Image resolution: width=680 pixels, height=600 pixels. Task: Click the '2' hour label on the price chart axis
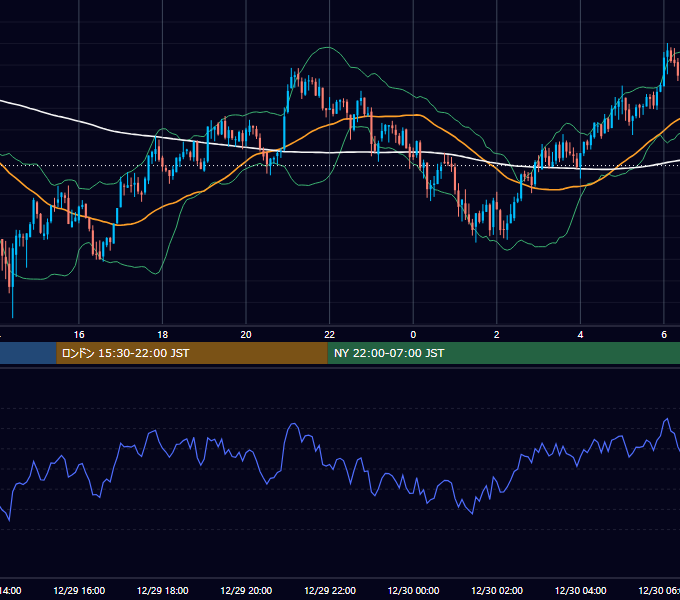tap(497, 335)
